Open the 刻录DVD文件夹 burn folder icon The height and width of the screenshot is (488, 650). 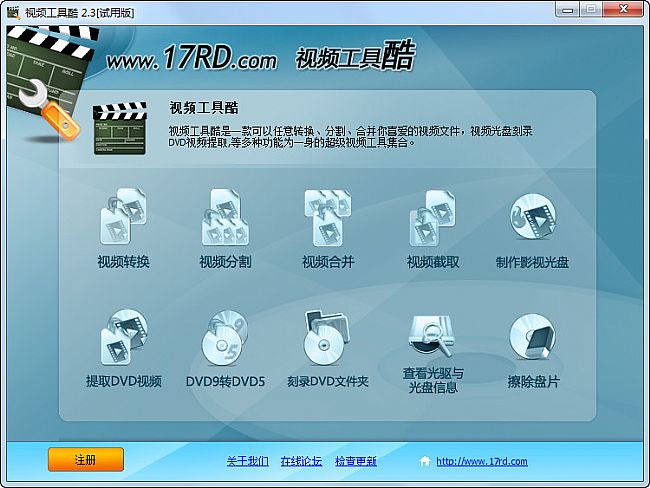click(x=327, y=337)
